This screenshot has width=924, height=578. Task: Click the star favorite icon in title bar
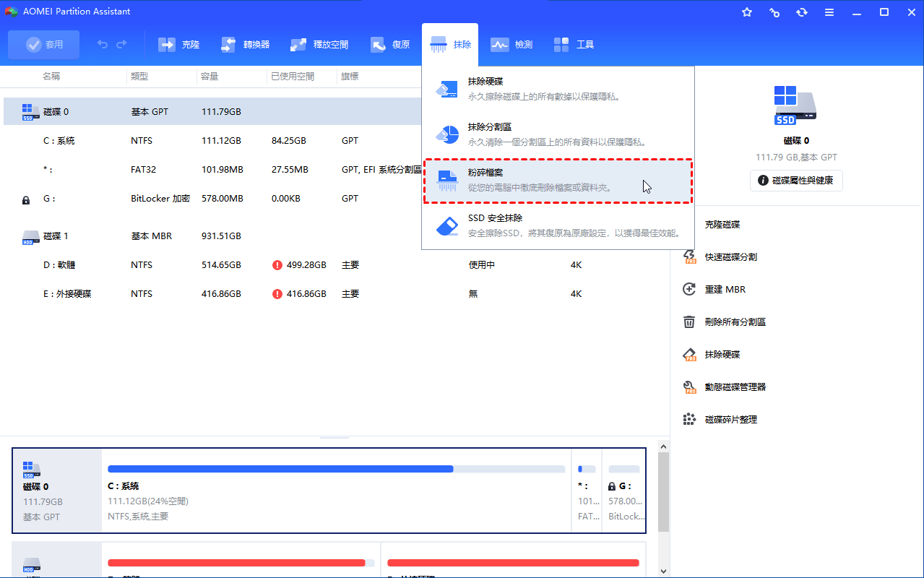[x=747, y=12]
